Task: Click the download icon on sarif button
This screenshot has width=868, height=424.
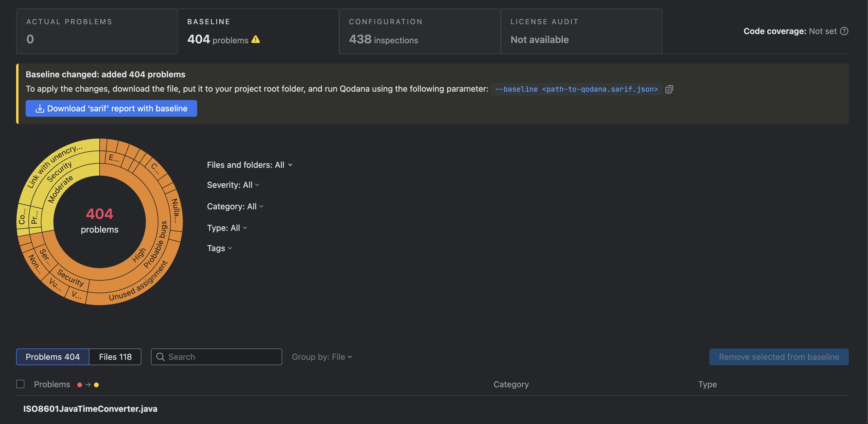Action: pyautogui.click(x=40, y=109)
